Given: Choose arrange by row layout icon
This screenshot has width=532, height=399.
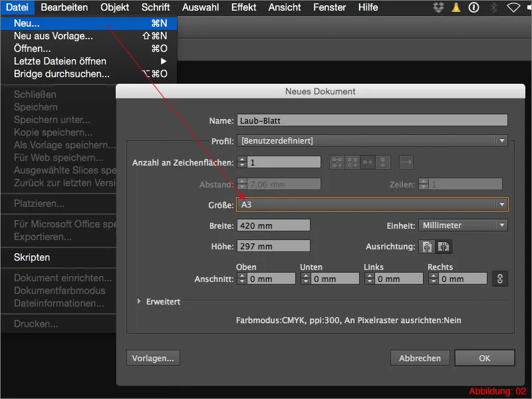Looking at the screenshot, I should pos(368,162).
